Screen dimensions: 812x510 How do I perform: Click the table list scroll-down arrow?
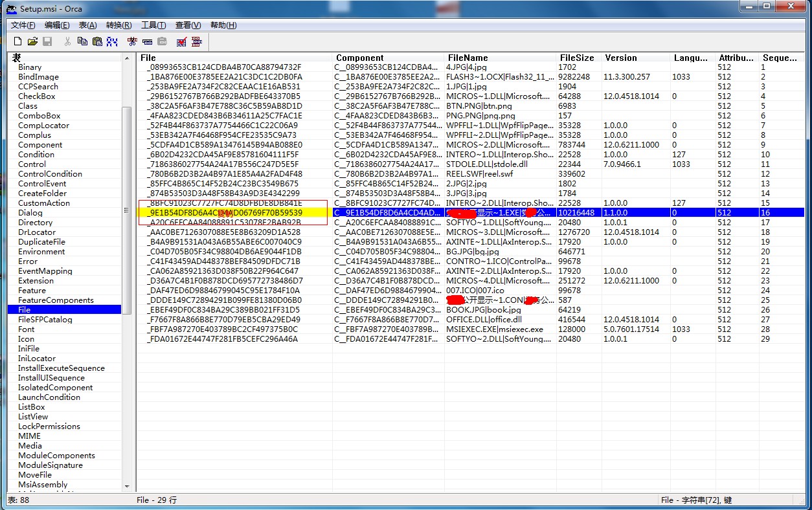click(x=127, y=486)
